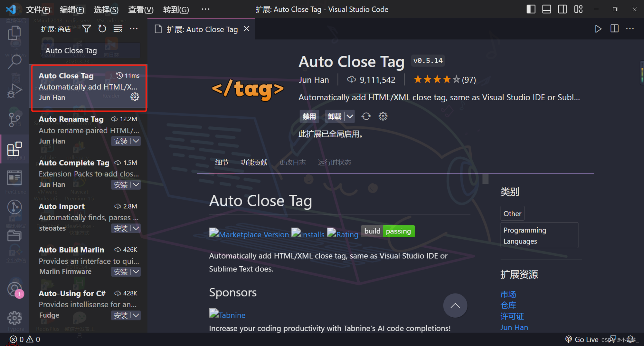Open the Tabnine sponsor link

click(227, 314)
